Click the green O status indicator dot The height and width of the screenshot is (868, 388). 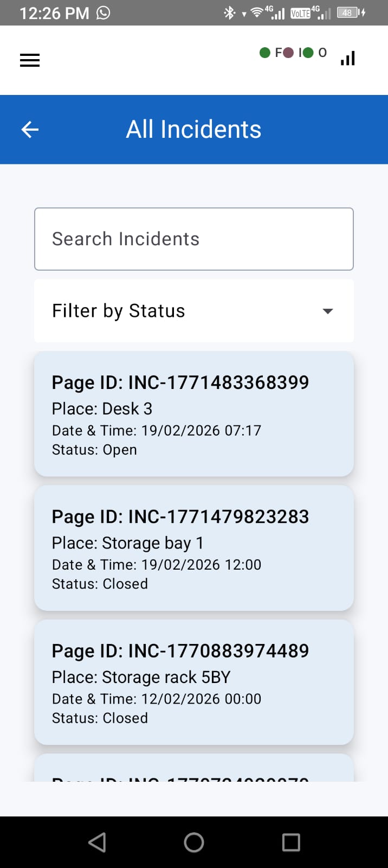(x=308, y=53)
